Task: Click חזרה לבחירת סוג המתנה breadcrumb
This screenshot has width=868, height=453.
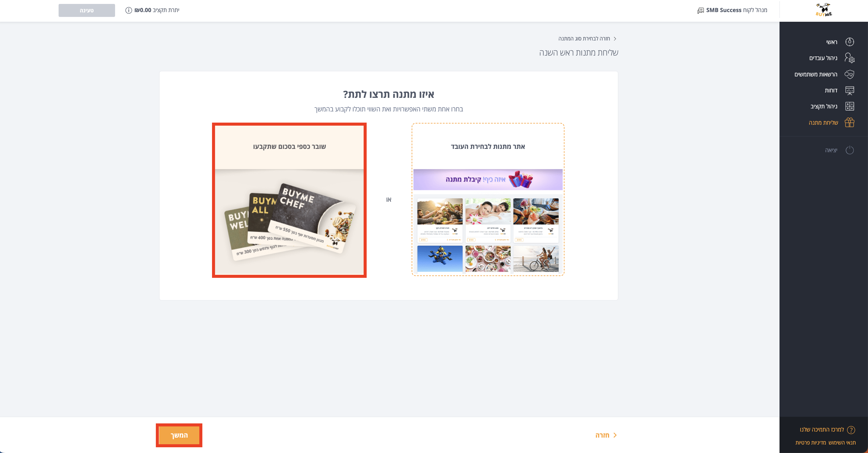Action: [584, 38]
